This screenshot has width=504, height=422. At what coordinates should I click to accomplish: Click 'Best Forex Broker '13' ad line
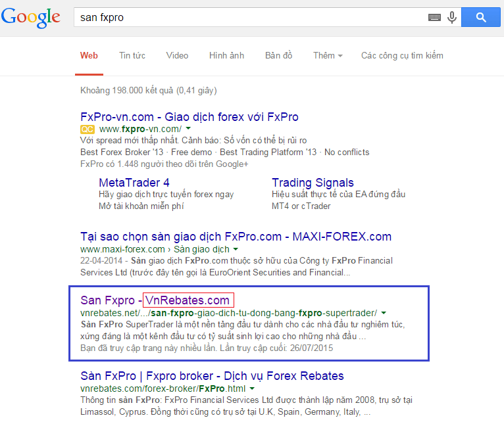(x=224, y=152)
